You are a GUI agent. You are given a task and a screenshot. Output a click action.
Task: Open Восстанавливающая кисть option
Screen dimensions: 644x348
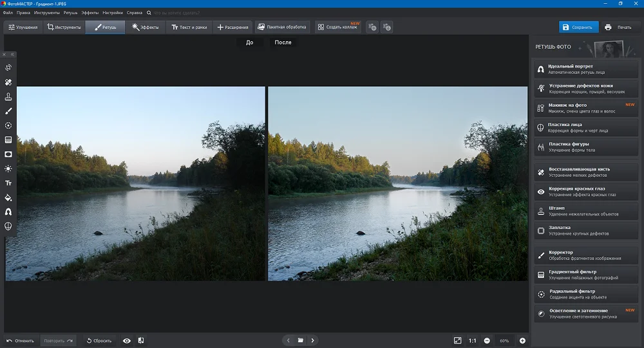pos(586,172)
